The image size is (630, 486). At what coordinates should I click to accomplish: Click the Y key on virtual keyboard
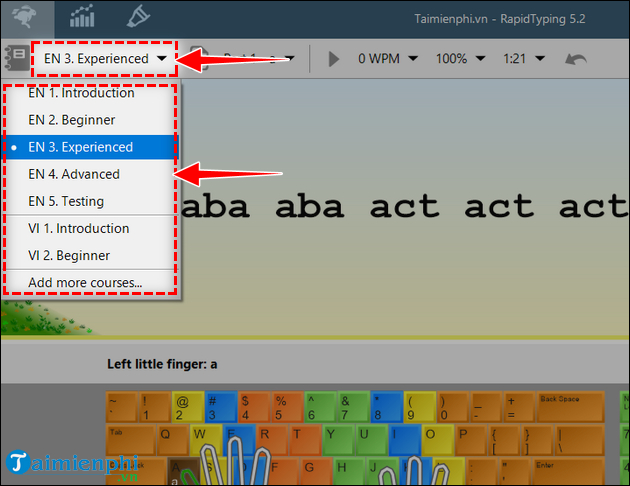point(338,440)
